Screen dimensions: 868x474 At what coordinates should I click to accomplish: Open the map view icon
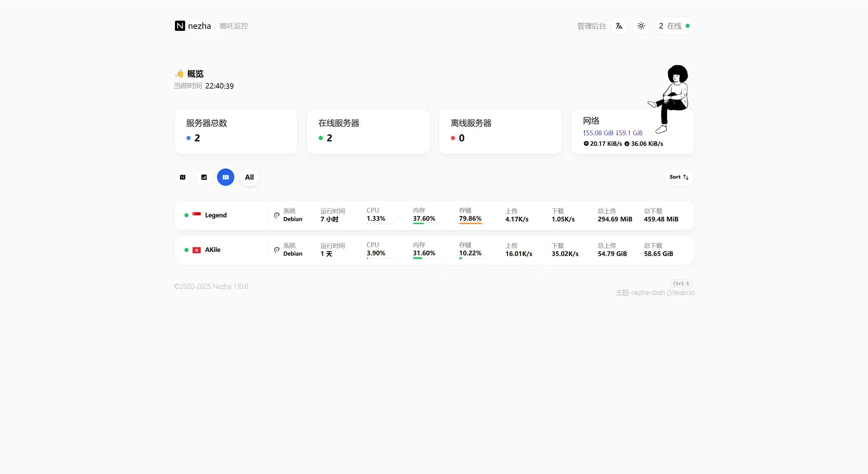(x=183, y=177)
